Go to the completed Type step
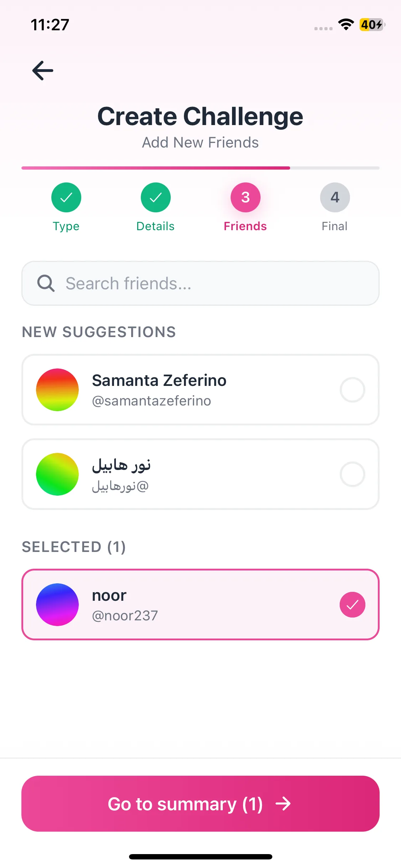Viewport: 401px width, 868px height. [x=66, y=197]
